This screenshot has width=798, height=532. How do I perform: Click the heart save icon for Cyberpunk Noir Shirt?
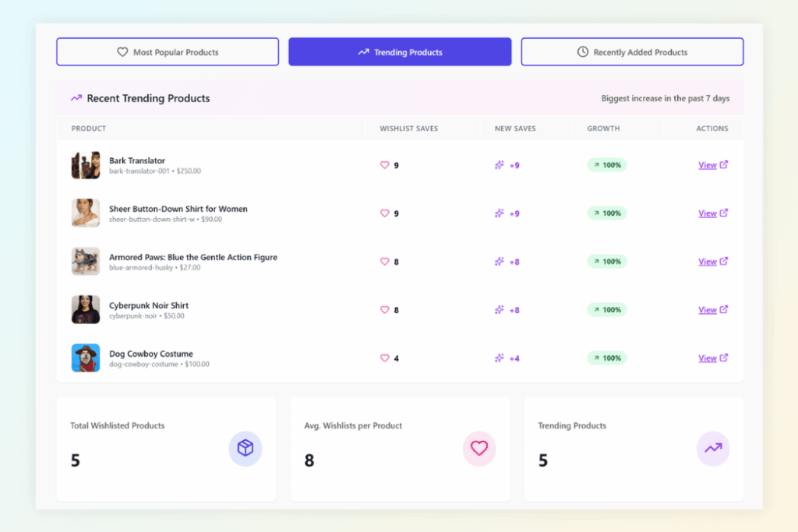[383, 310]
